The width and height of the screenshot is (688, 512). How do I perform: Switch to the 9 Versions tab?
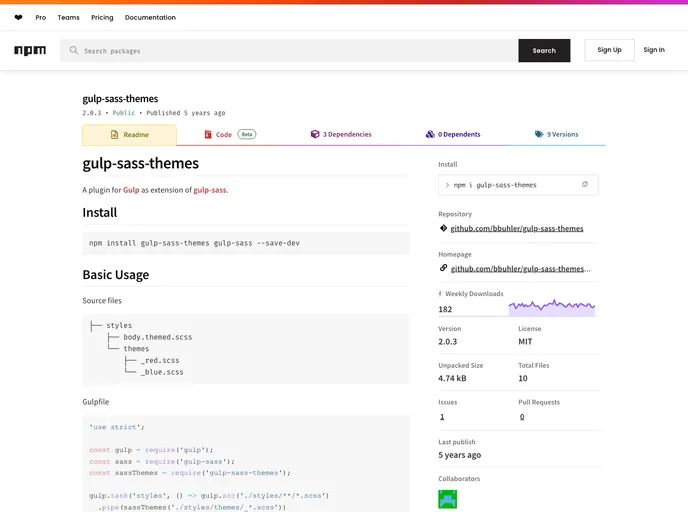[556, 134]
